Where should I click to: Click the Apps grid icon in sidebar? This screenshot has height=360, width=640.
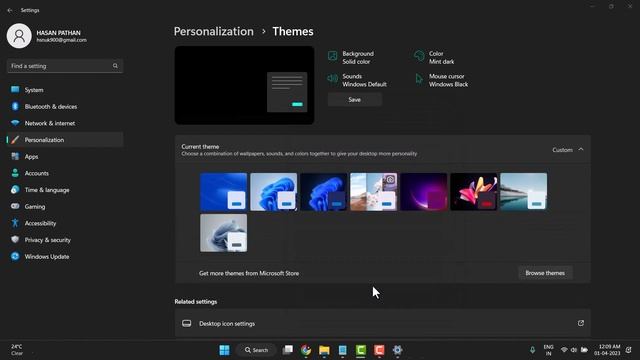pos(15,156)
